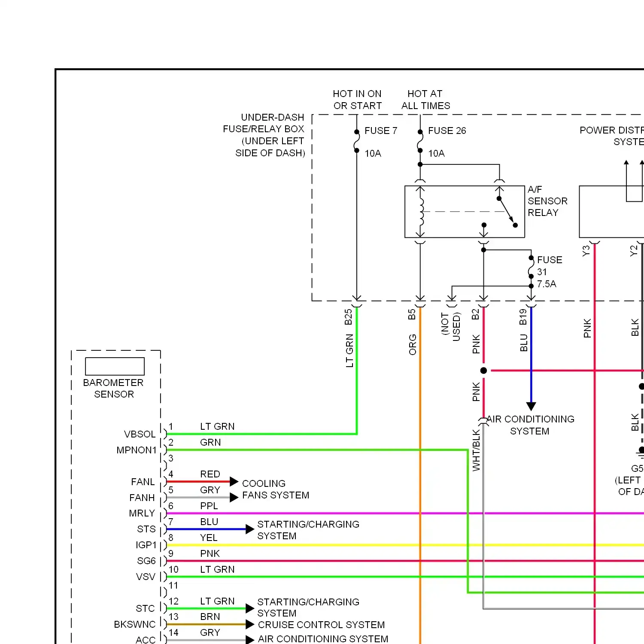This screenshot has height=644, width=644.
Task: Click the '(NOT USED)' connector label
Action: click(x=451, y=326)
